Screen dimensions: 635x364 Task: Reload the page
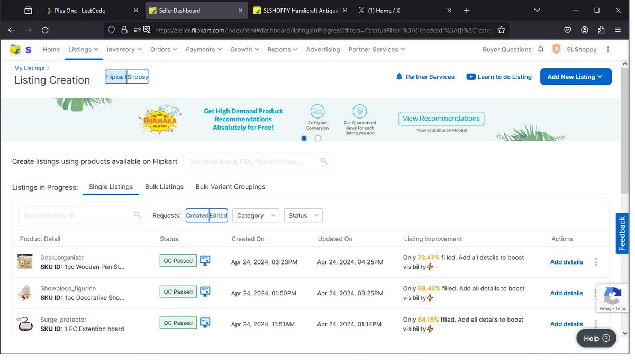click(x=45, y=30)
